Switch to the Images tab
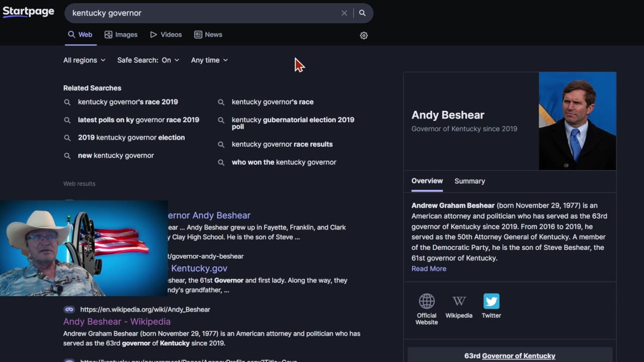This screenshot has height=362, width=644. pos(121,35)
